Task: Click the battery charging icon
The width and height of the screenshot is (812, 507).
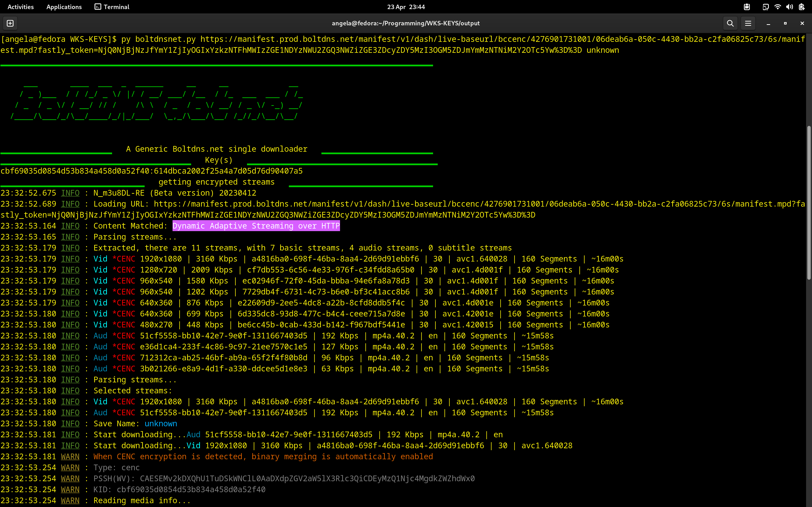Action: (802, 7)
